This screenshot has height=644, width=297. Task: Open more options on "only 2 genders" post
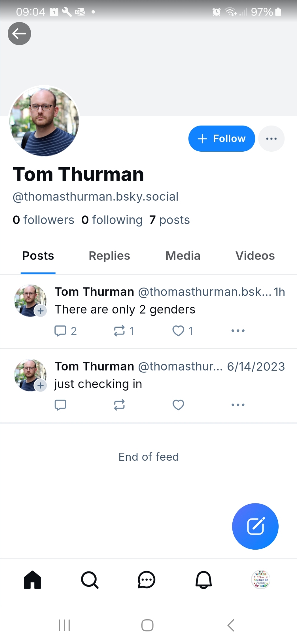(238, 331)
